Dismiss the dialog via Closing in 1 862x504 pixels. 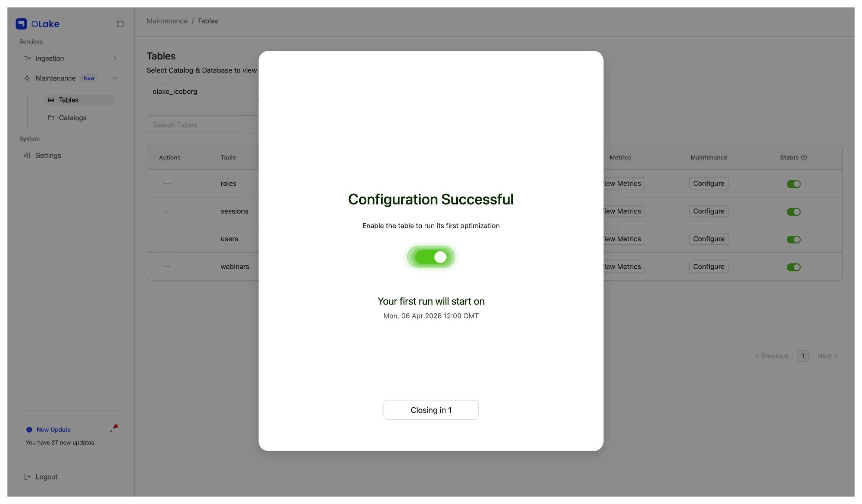coord(431,410)
